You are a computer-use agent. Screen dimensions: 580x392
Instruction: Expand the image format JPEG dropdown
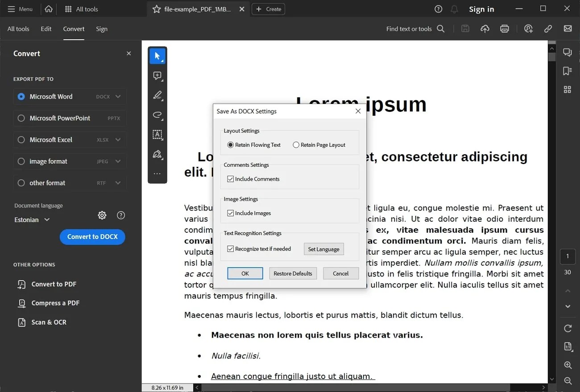coord(118,161)
